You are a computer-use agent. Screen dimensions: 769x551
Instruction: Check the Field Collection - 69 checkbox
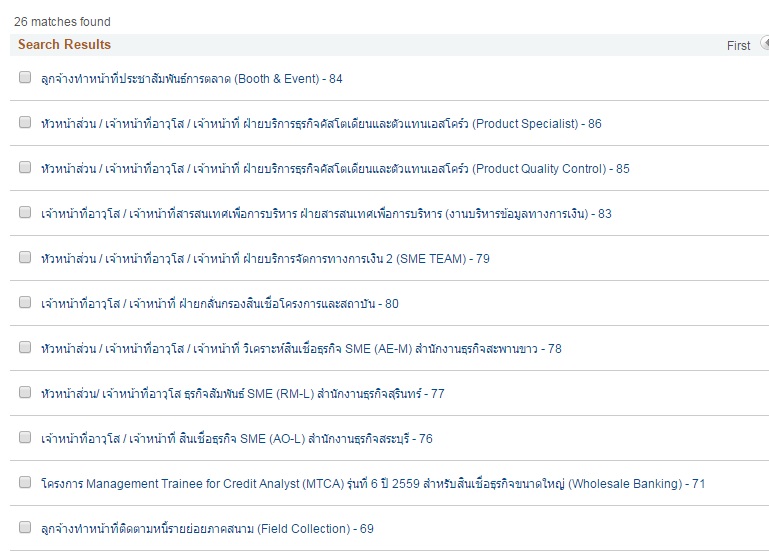(25, 527)
